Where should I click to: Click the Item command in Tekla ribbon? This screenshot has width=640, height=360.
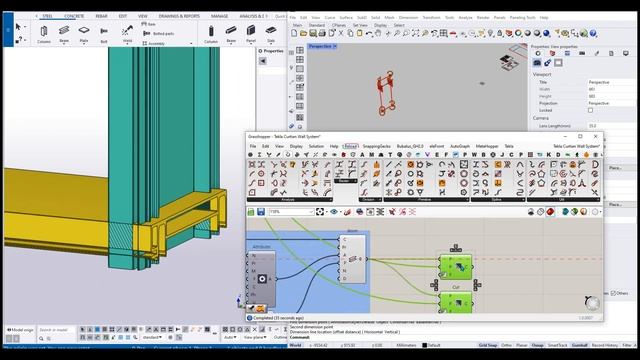click(149, 24)
